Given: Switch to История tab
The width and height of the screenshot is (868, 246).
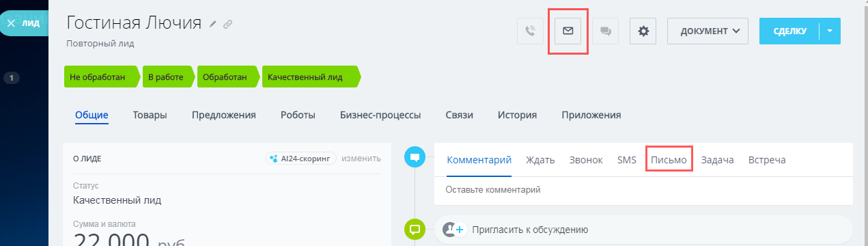Looking at the screenshot, I should 517,115.
